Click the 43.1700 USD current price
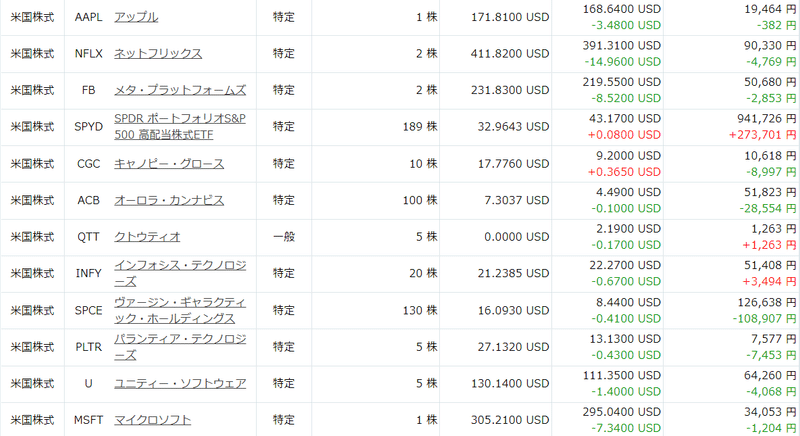This screenshot has height=436, width=800. [x=625, y=118]
